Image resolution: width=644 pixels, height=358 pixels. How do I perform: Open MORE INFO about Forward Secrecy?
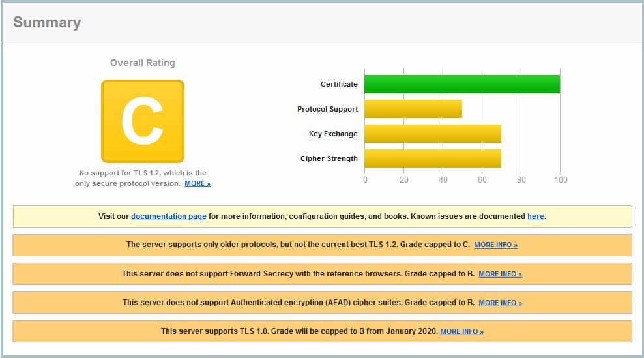pyautogui.click(x=500, y=274)
